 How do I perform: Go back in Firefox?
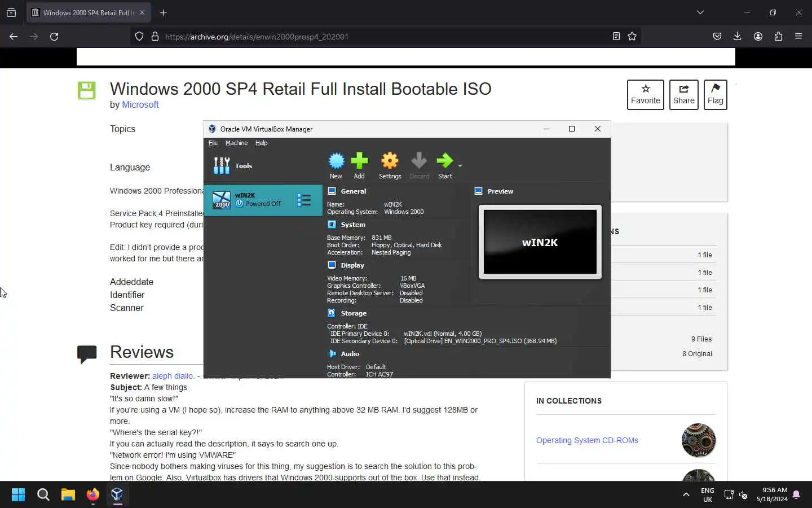14,36
